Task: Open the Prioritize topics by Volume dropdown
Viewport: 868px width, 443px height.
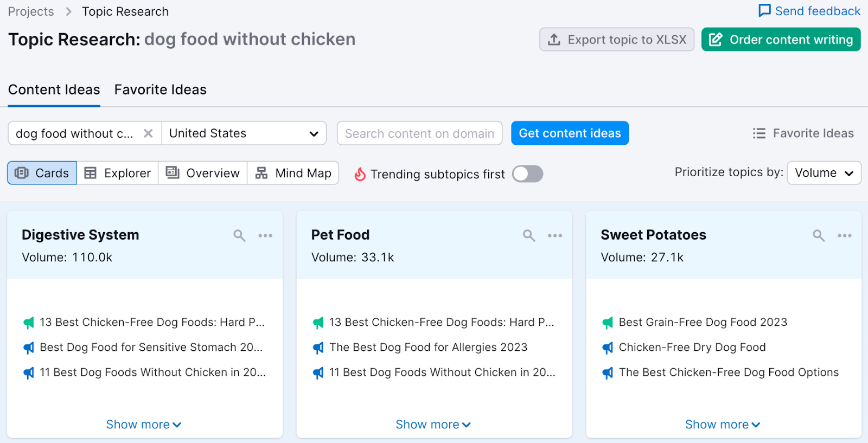Action: pos(824,173)
